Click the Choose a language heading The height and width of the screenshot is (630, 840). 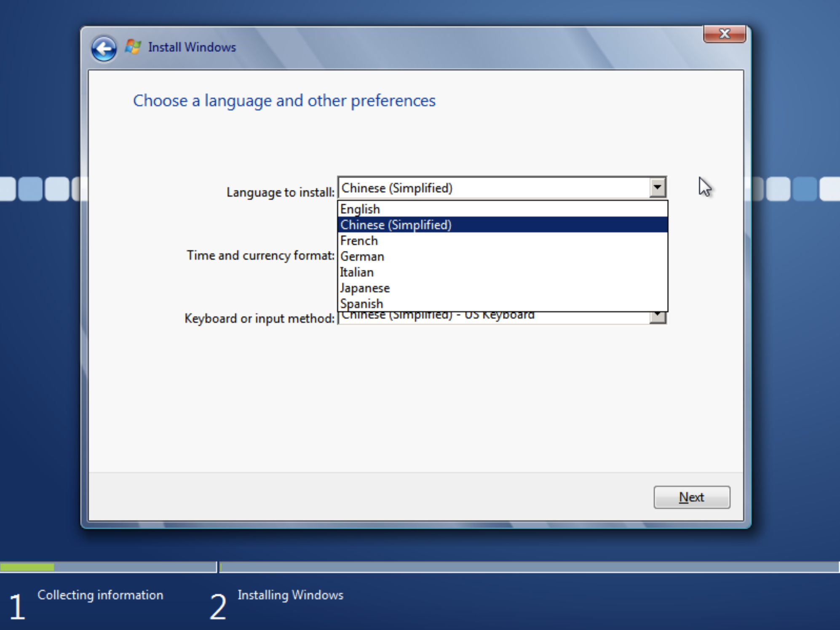[x=284, y=101]
